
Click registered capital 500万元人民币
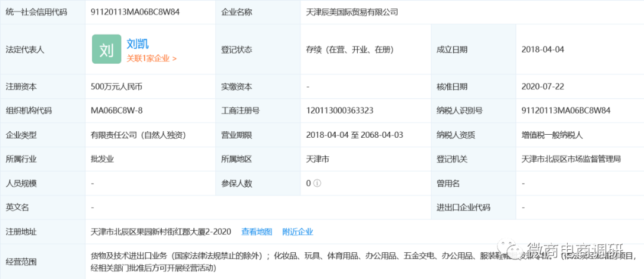117,86
